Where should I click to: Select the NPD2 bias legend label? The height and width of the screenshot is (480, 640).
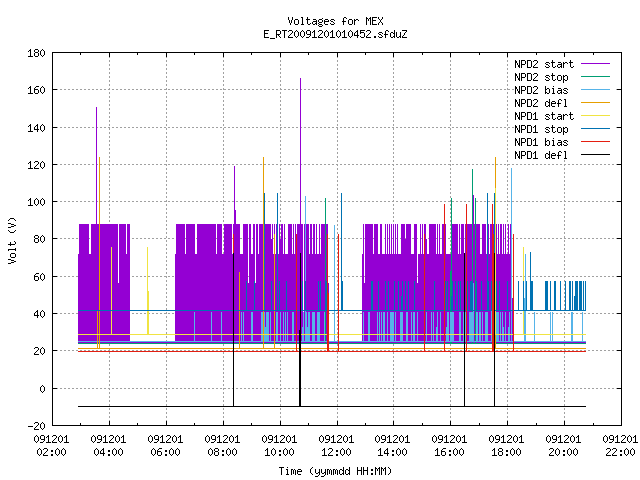pyautogui.click(x=541, y=90)
